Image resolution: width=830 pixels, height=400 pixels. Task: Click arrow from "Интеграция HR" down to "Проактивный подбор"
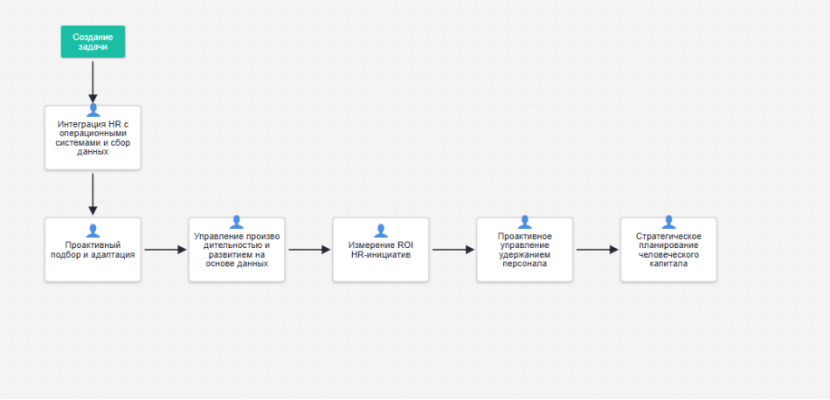click(x=93, y=193)
